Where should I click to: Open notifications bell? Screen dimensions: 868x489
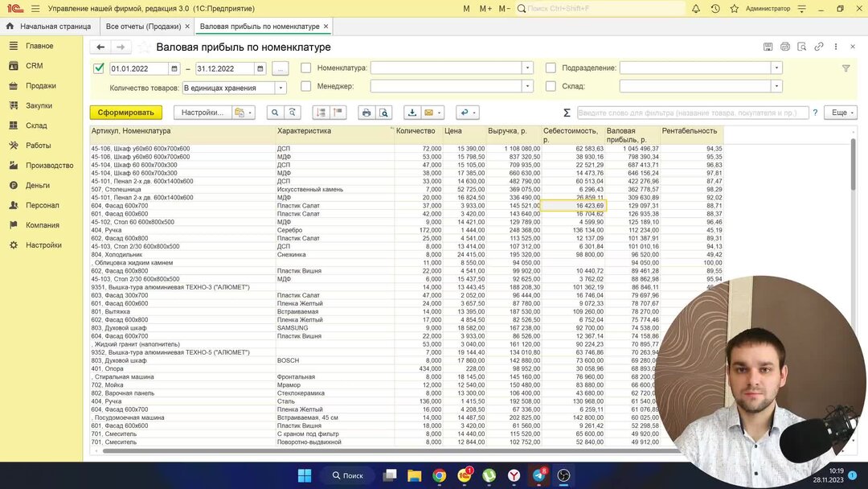tap(696, 9)
